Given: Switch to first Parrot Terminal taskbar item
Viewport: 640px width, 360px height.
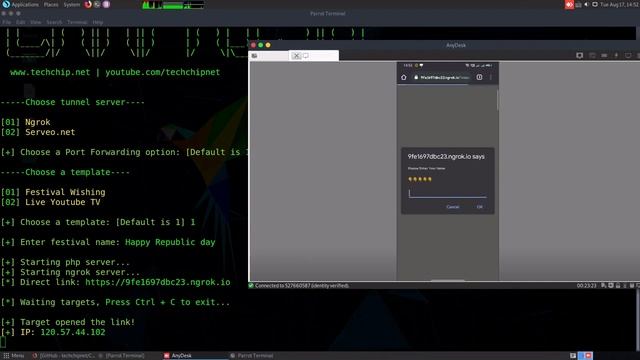Looking at the screenshot, I should click(122, 356).
